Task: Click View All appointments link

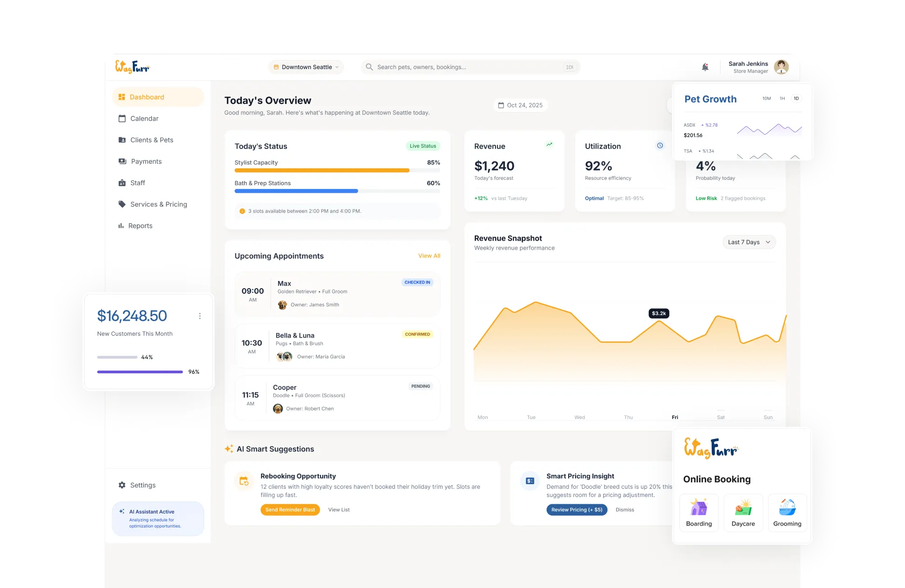Action: click(x=429, y=256)
